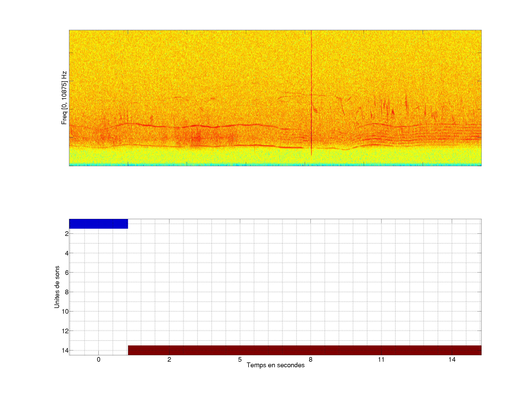Click the x-axis tick label 0

coord(99,359)
